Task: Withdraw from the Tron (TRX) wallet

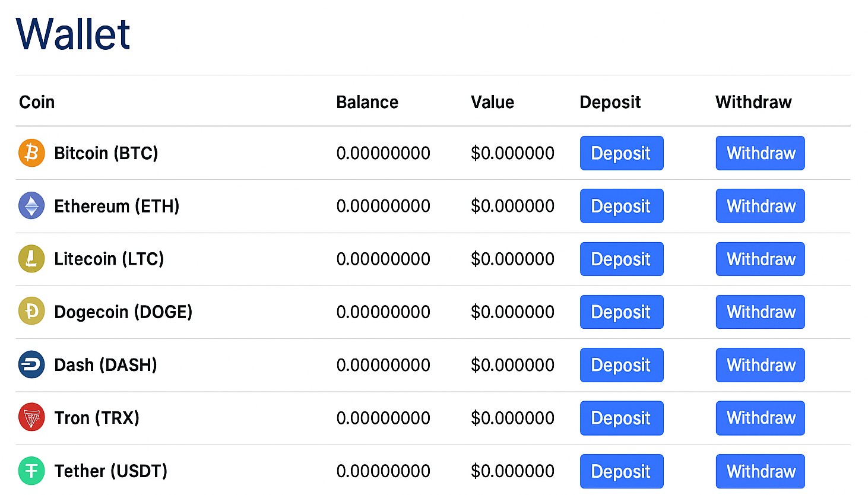Action: click(x=761, y=418)
